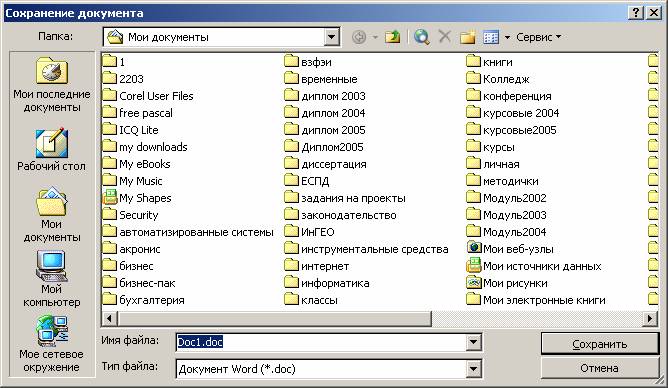Open Рабочий стол in places bar
The image size is (668, 388).
click(52, 150)
